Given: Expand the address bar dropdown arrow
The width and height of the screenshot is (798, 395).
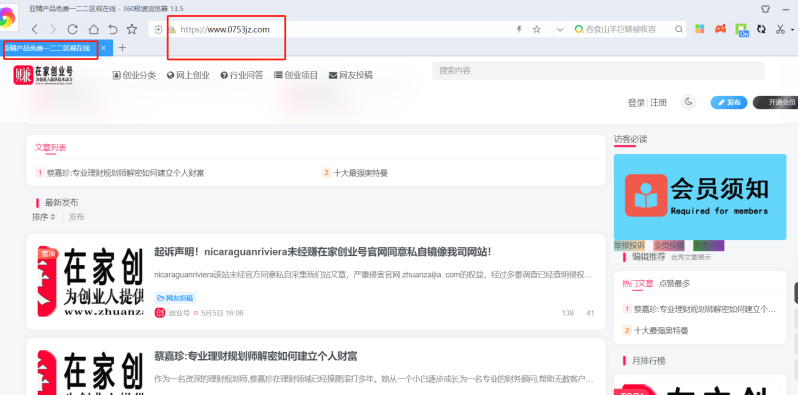Looking at the screenshot, I should (x=560, y=30).
